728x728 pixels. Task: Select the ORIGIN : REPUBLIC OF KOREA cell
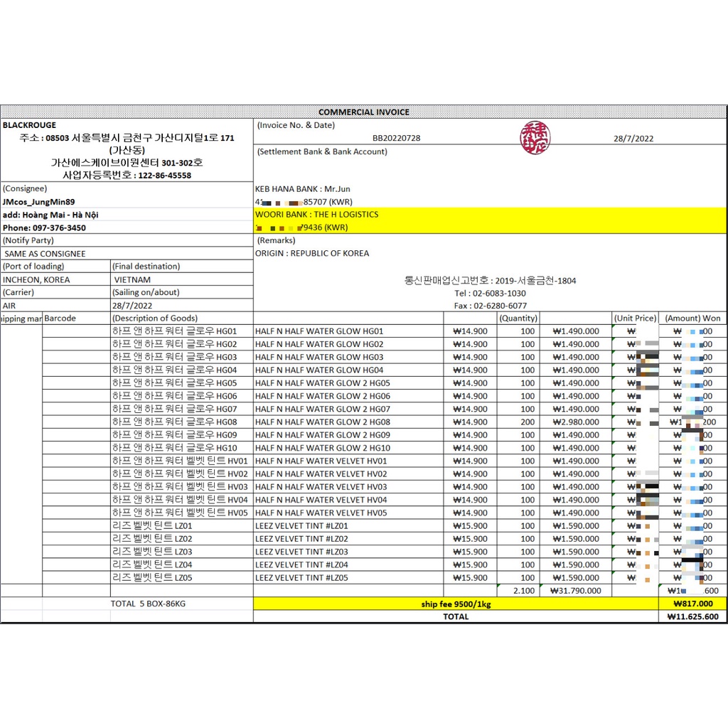[312, 254]
